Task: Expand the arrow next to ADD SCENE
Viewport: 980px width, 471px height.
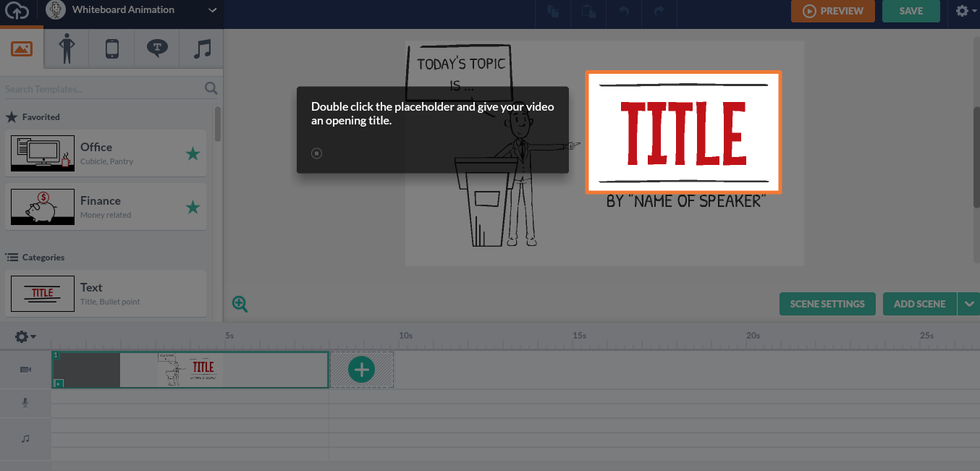Action: point(969,304)
